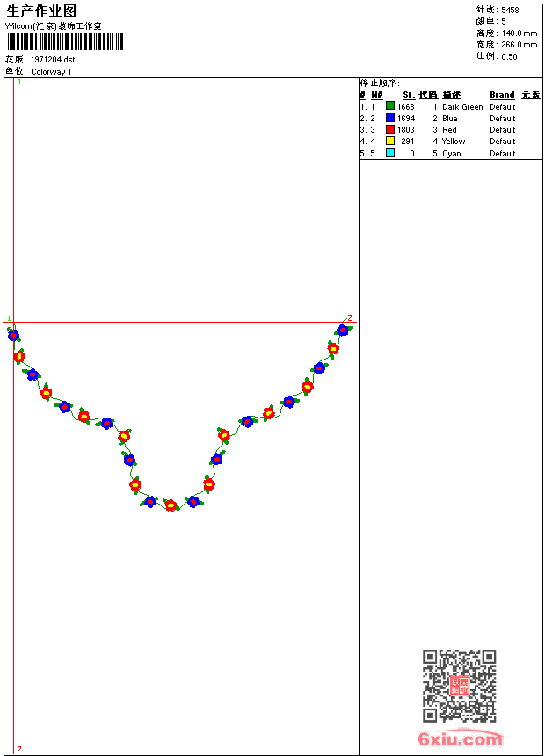Pick the Red thread color swatch

coord(390,129)
